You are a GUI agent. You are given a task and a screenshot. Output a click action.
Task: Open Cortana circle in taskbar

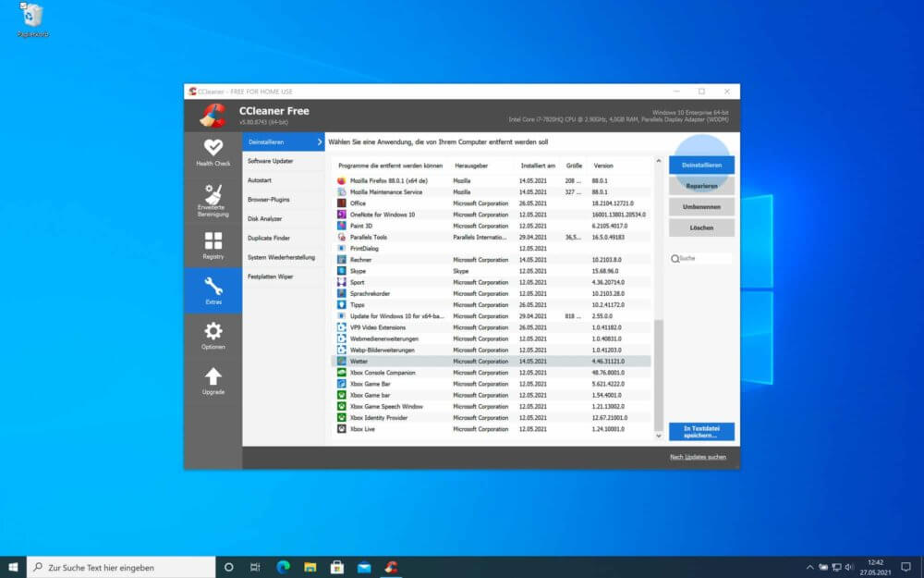228,568
